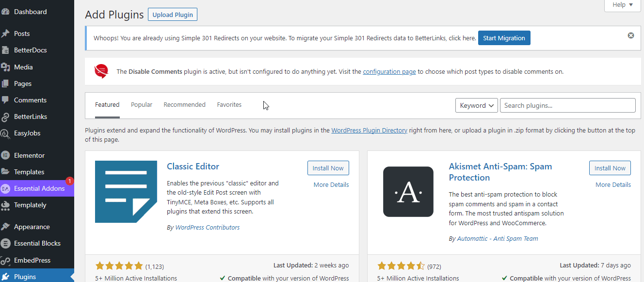Click the "(972)" rating count
This screenshot has height=282, width=644.
pyautogui.click(x=434, y=266)
